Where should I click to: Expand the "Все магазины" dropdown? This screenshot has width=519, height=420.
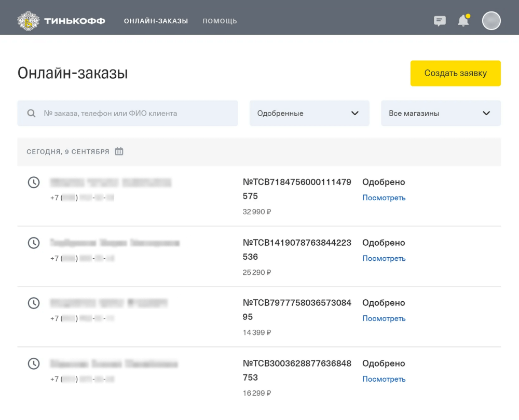click(441, 113)
